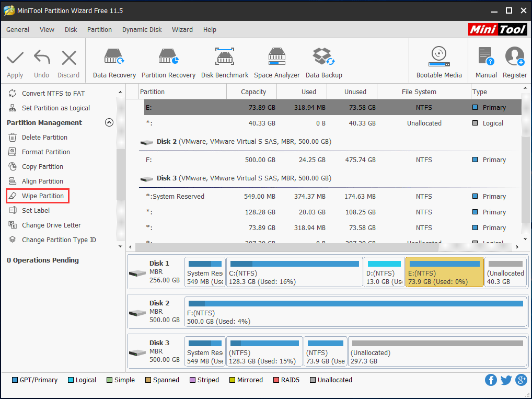The height and width of the screenshot is (399, 532).
Task: Click the Bootable Media icon
Action: pos(438,61)
